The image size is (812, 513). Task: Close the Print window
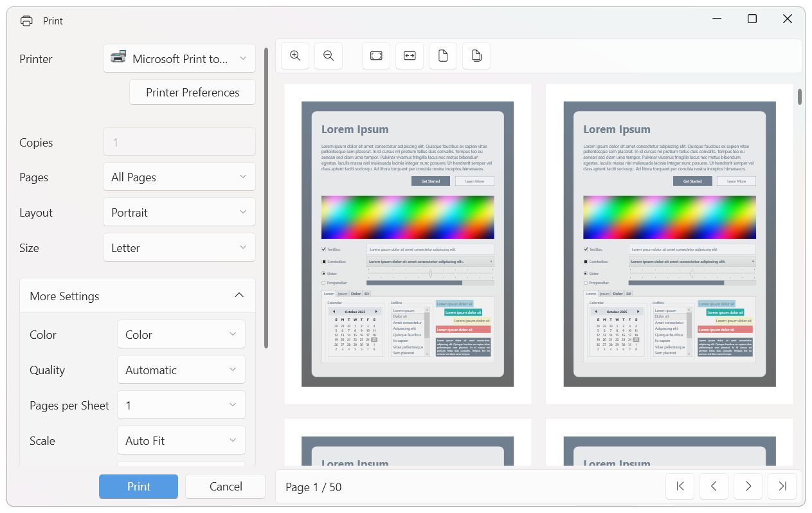point(788,19)
